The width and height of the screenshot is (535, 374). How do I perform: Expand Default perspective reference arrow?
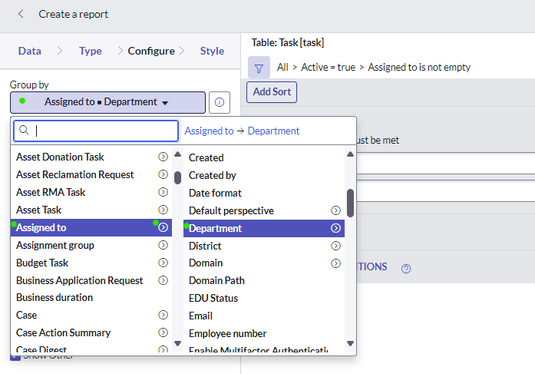(x=336, y=211)
